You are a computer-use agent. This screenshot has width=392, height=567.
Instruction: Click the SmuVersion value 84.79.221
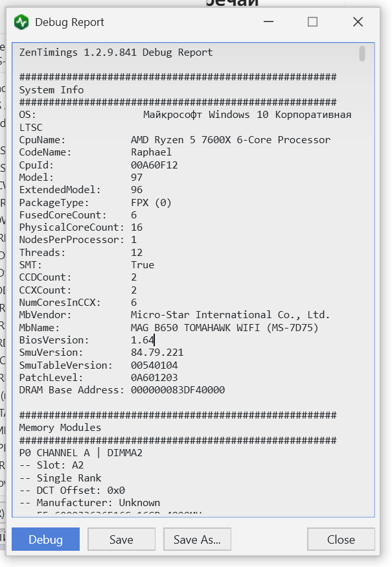[157, 353]
